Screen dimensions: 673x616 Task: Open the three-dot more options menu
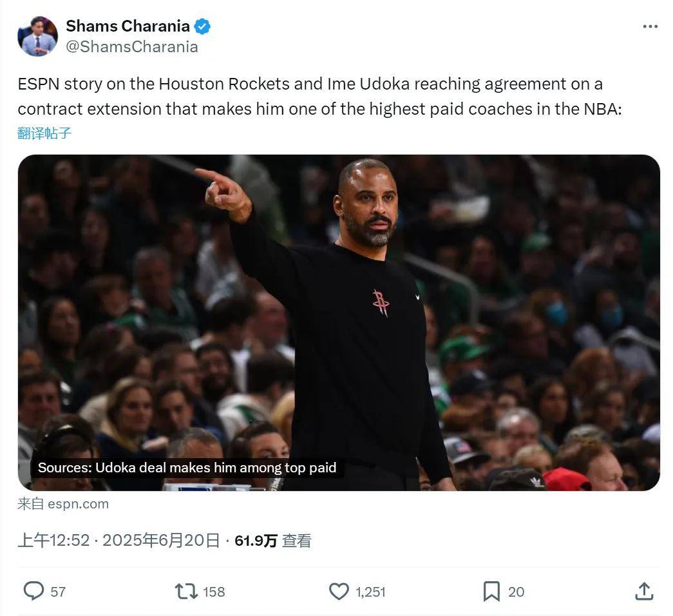pyautogui.click(x=650, y=26)
